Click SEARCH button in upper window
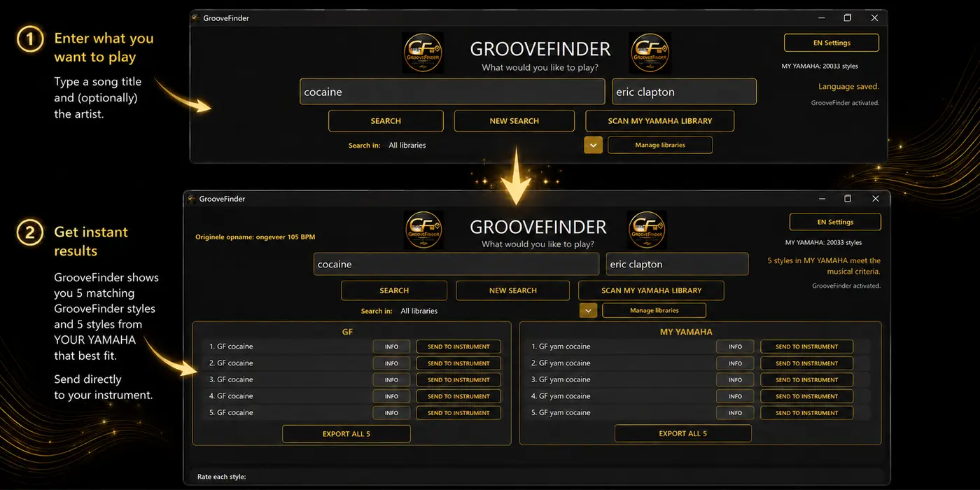The width and height of the screenshot is (980, 490). 386,121
